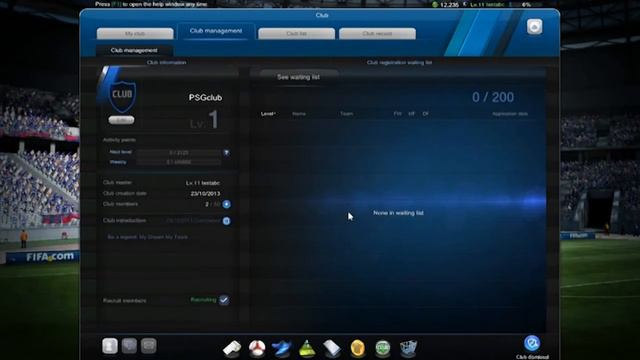
Task: Open the shopping basket store icon
Action: (x=408, y=349)
